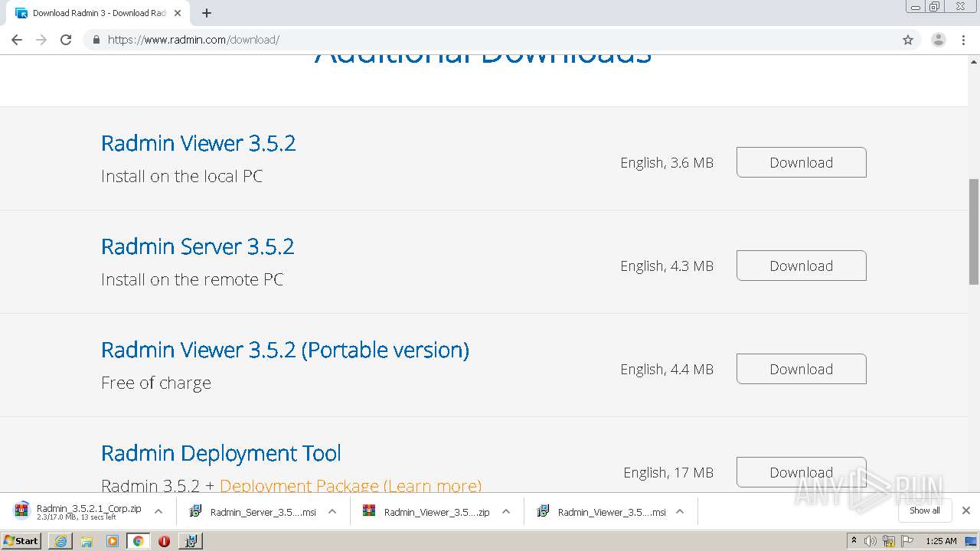Open the network tray icon
The image size is (980, 551).
coord(889,541)
